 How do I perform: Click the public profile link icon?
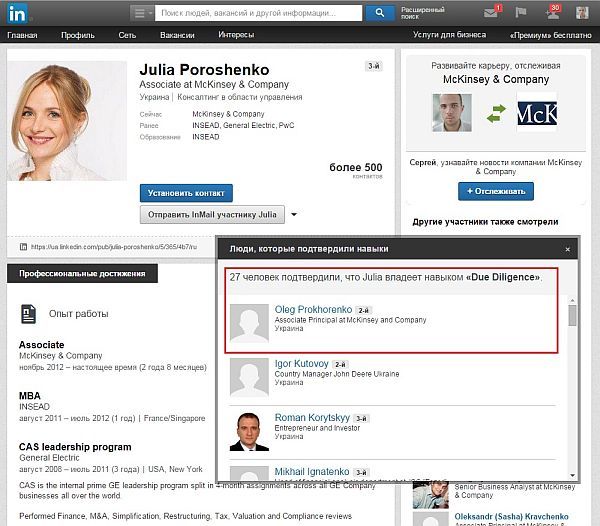coord(23,245)
